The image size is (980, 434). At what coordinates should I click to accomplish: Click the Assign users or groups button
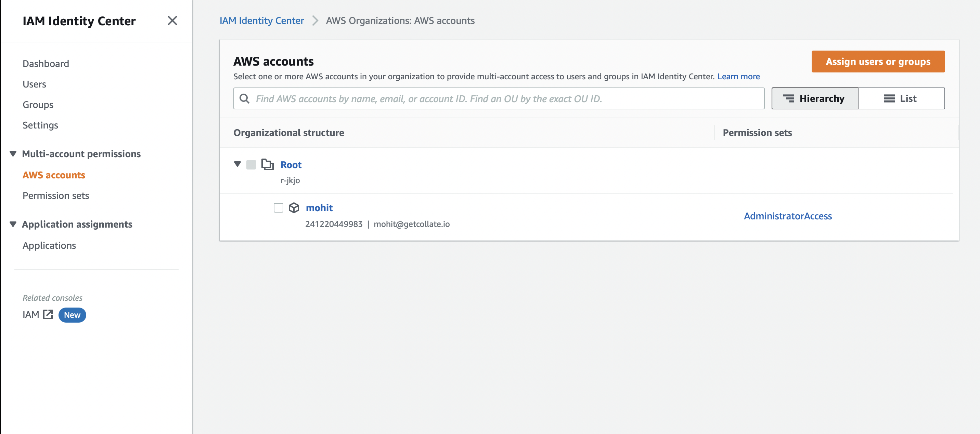[878, 61]
